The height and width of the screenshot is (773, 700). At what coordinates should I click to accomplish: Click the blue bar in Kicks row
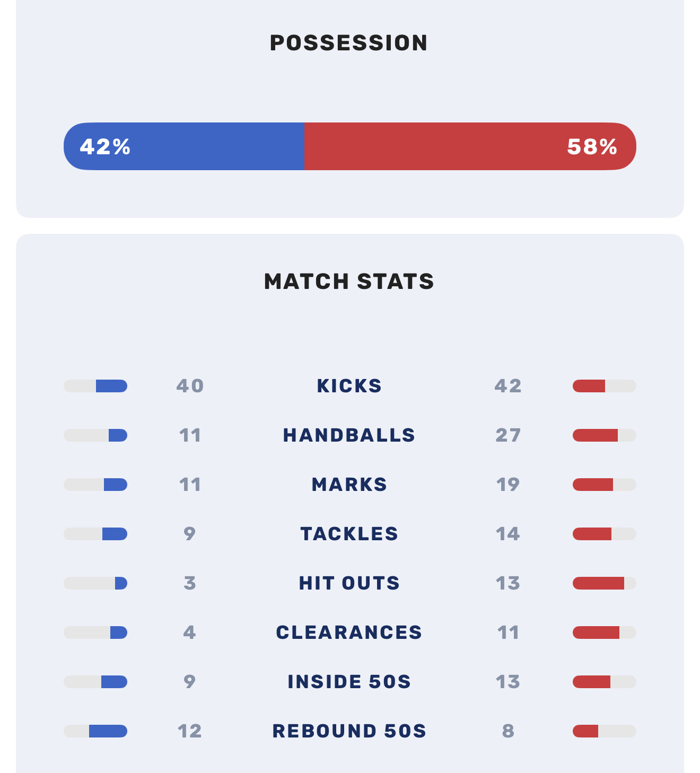(111, 386)
